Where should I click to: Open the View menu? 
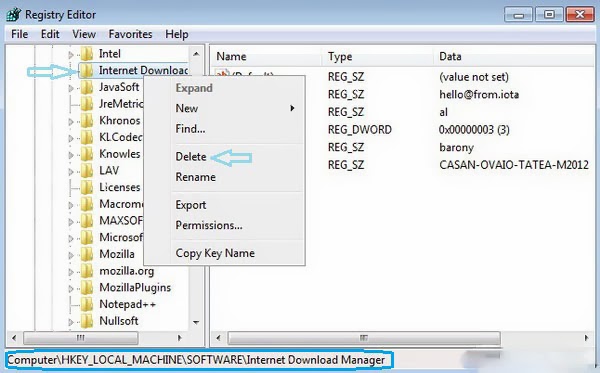click(84, 34)
